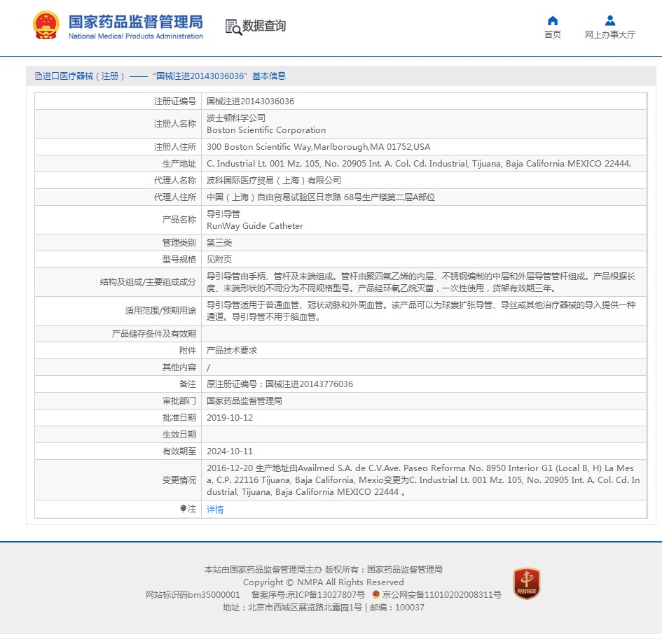This screenshot has height=644, width=662.
Task: Click the 代理人名称 row label
Action: click(175, 181)
